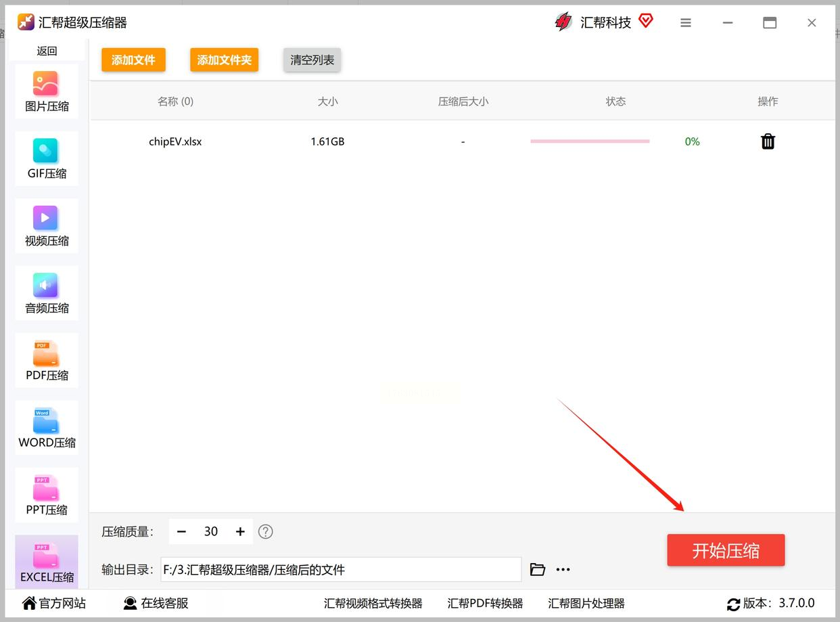Screen dimensions: 840x622
Task: Open 在线客服 online support
Action: click(156, 603)
